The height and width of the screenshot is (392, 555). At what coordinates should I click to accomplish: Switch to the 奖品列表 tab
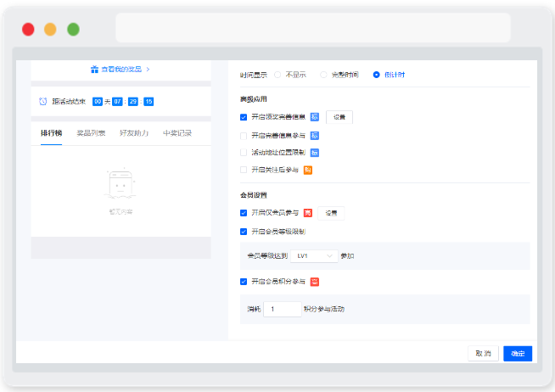[91, 133]
